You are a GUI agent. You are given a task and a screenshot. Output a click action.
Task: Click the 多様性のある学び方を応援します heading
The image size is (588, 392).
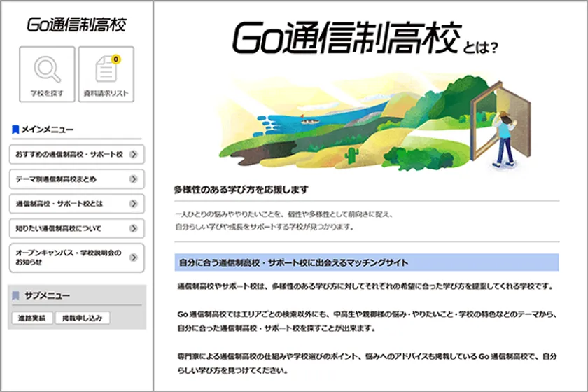pos(241,190)
